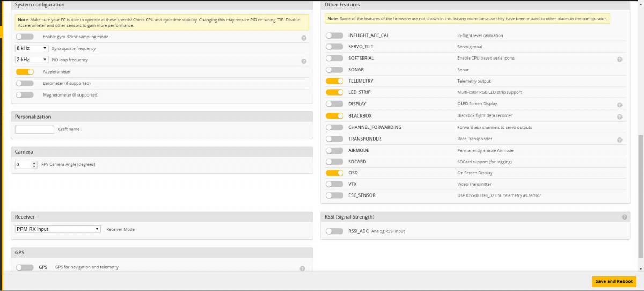
Task: Open help icon in RSSI Signal Strength header
Action: [624, 217]
